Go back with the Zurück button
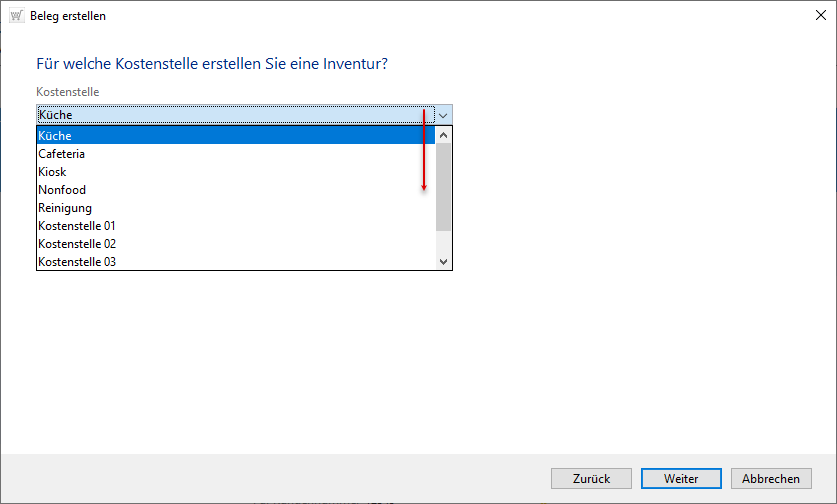The width and height of the screenshot is (837, 504). [x=591, y=479]
